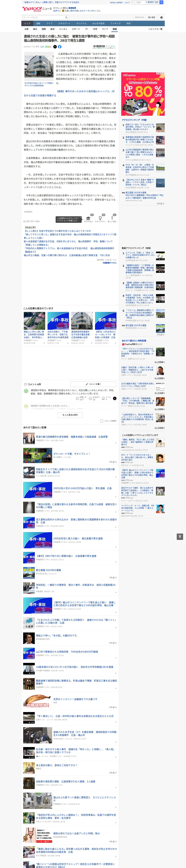Click もっと見る(4件) comments button
This screenshot has width=186, height=868.
coord(70,415)
